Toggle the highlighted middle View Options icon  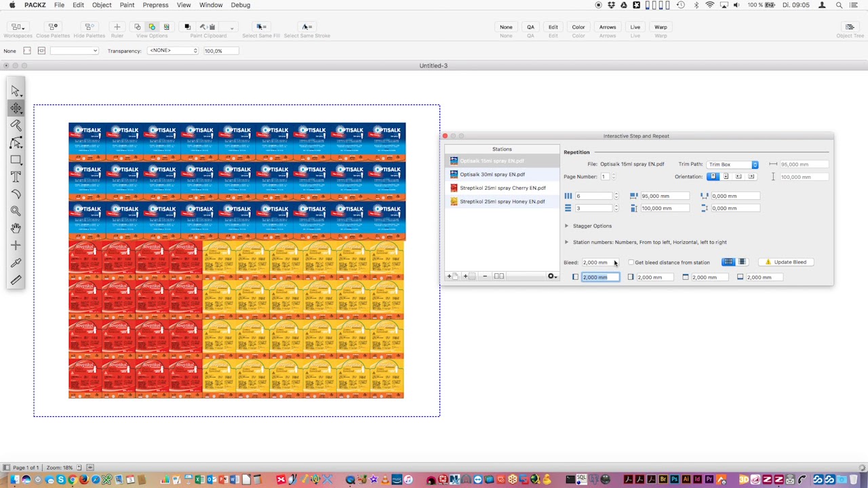point(152,27)
